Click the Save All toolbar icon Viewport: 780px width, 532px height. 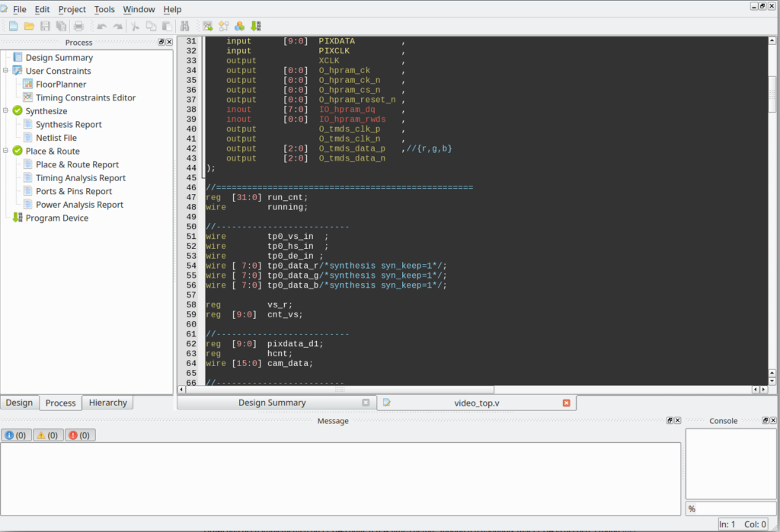pos(61,27)
